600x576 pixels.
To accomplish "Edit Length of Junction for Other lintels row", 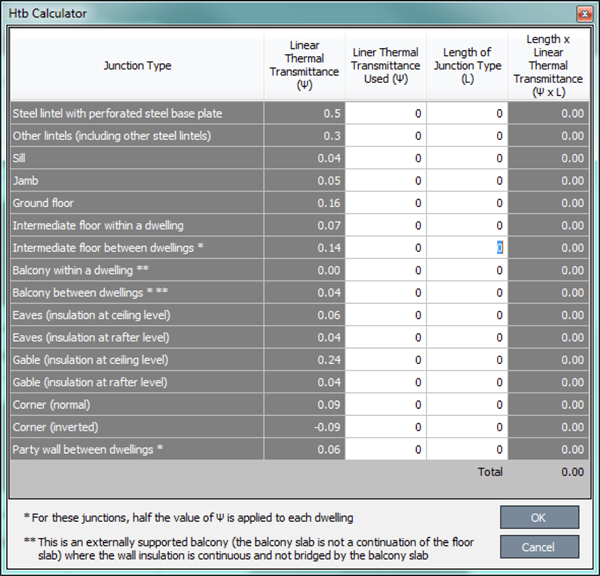I will (467, 135).
